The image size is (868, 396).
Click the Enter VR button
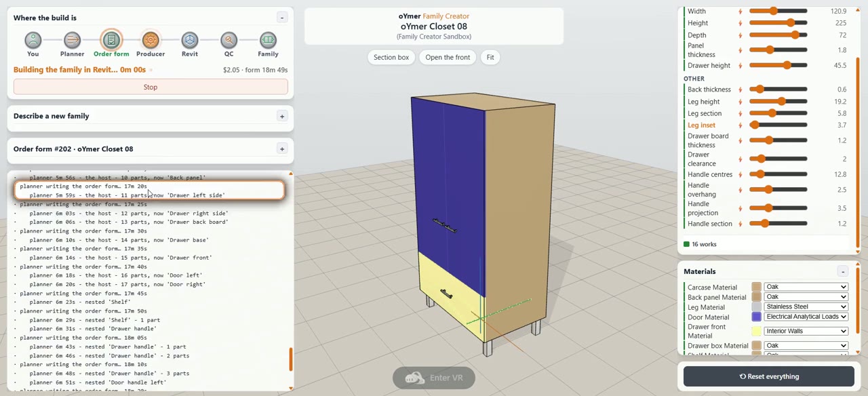pos(434,378)
